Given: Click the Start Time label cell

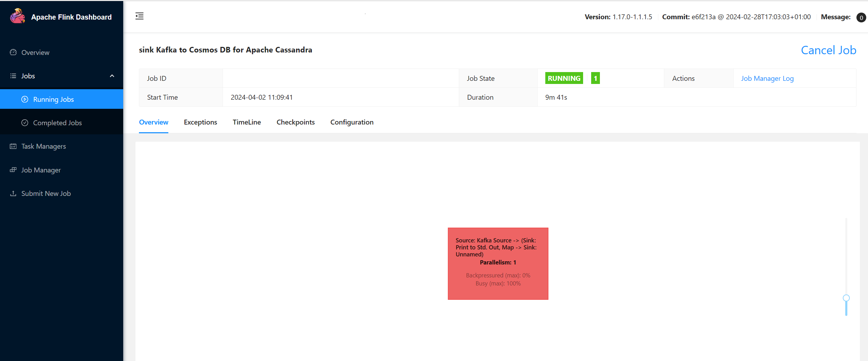Looking at the screenshot, I should point(181,97).
